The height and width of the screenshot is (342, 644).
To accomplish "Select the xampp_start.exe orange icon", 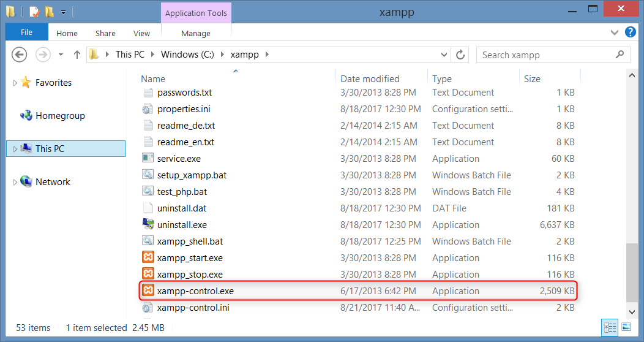I will coord(148,257).
